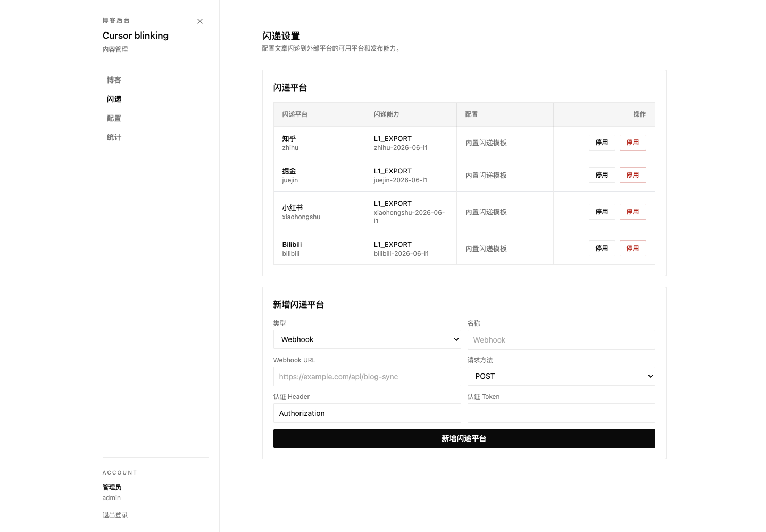Click the xiaohongshu-2026-06-l1 capability text
Screen dimensions: 766x532
pos(409,217)
